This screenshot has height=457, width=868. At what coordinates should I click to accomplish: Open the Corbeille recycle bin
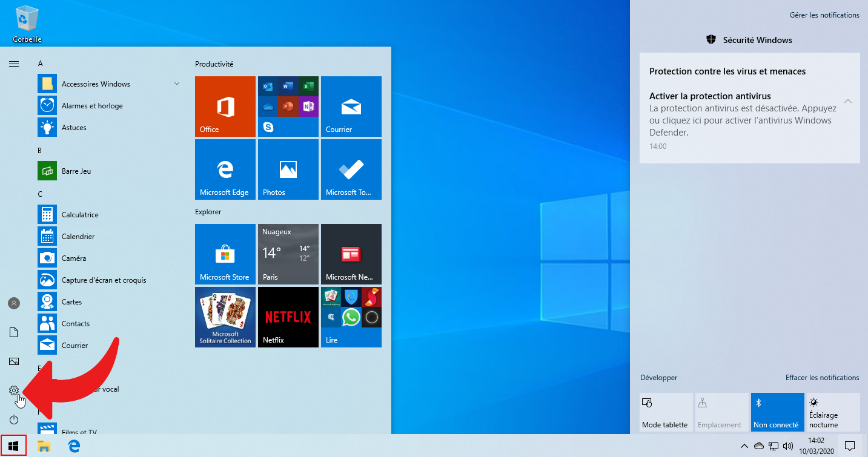(27, 25)
